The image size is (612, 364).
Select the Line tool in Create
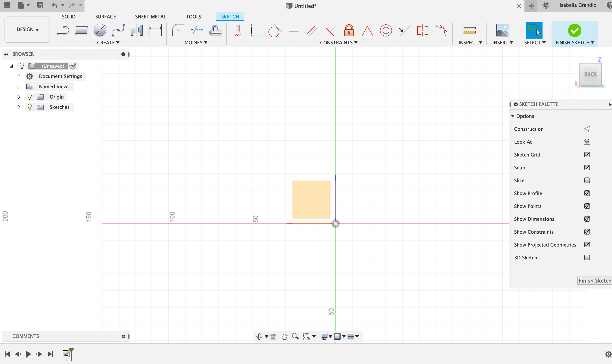pos(63,30)
